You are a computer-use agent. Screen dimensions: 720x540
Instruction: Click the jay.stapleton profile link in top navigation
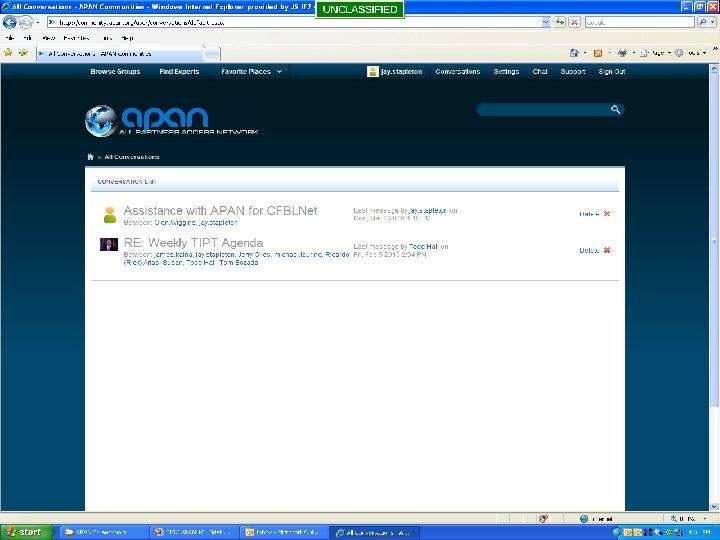[x=401, y=72]
